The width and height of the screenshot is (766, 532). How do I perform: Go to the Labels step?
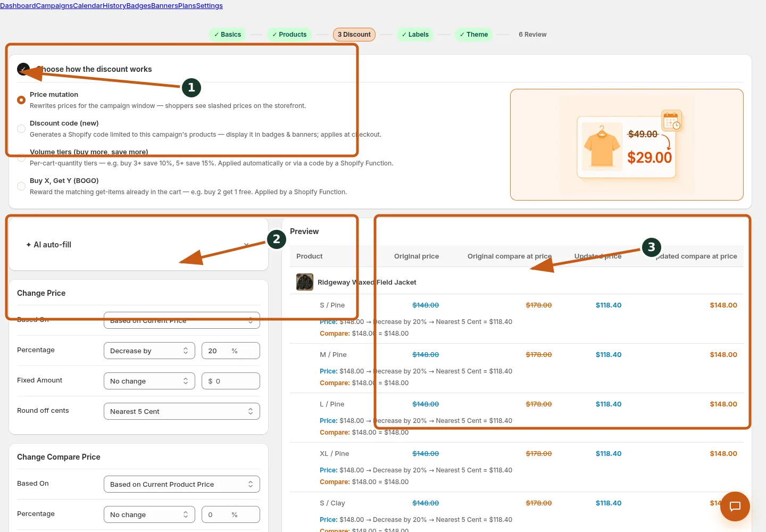tap(415, 35)
